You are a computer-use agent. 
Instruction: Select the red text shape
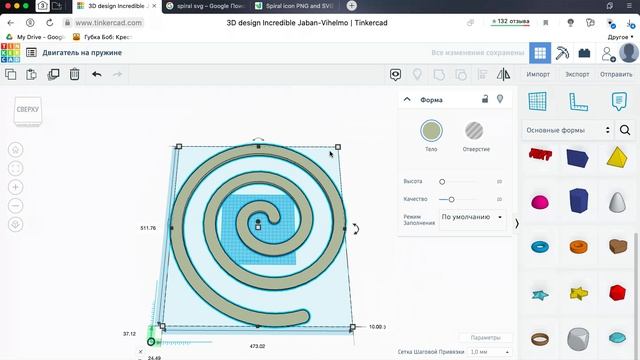[540, 154]
